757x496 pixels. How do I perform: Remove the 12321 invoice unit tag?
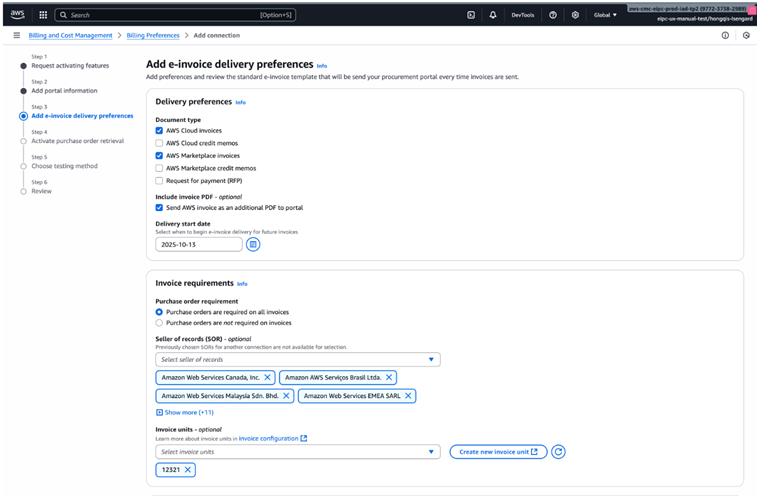click(188, 470)
